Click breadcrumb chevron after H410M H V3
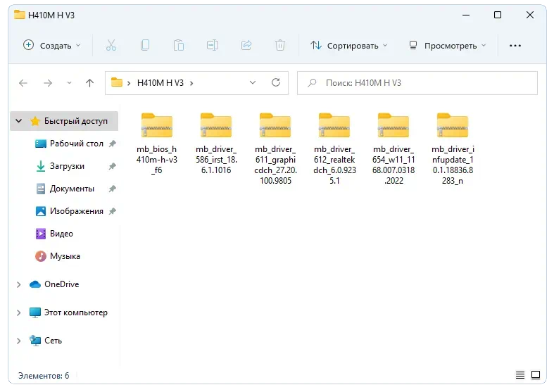 coord(191,83)
